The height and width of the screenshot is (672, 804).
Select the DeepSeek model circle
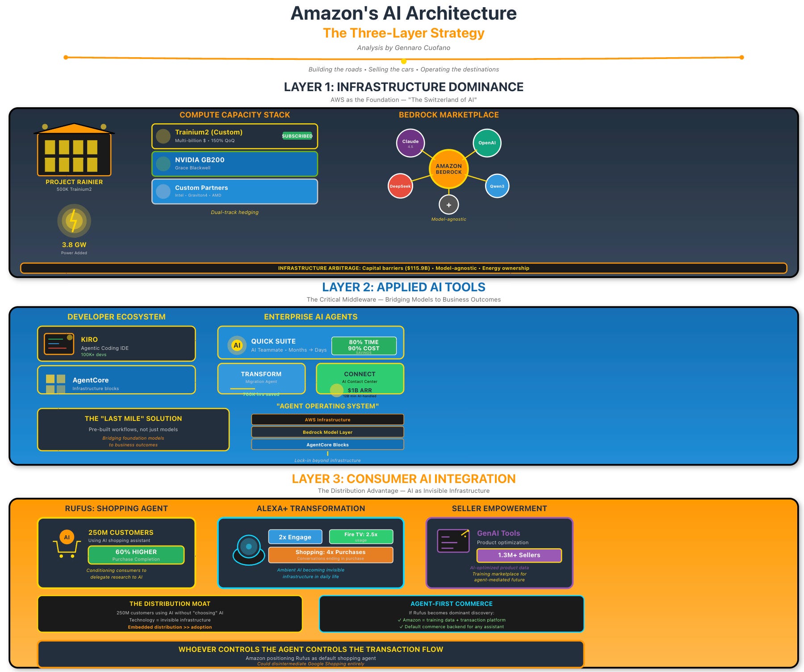click(x=400, y=186)
